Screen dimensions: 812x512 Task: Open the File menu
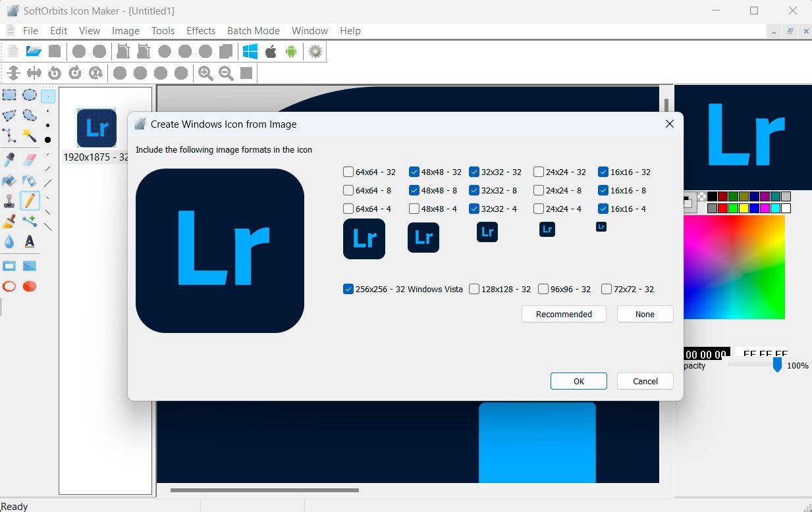coord(30,31)
